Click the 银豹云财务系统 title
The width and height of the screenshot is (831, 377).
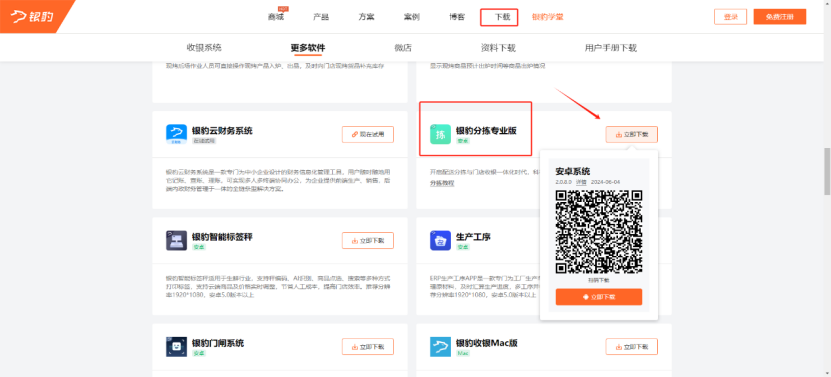[x=222, y=130]
